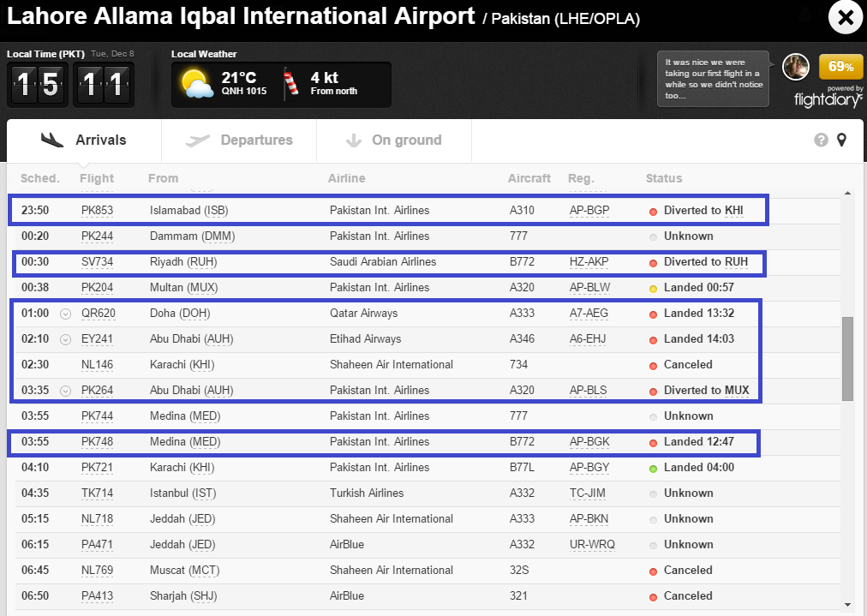Click the 69% rating badge

(840, 67)
